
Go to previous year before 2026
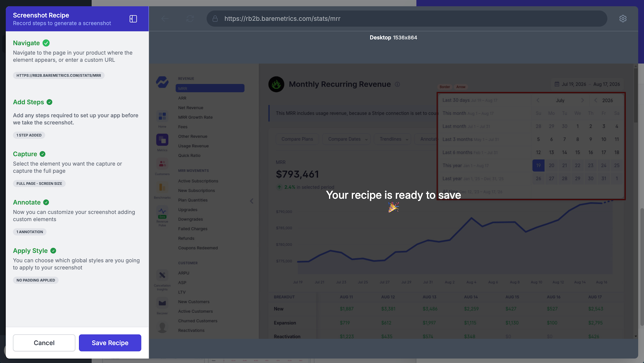pos(596,100)
